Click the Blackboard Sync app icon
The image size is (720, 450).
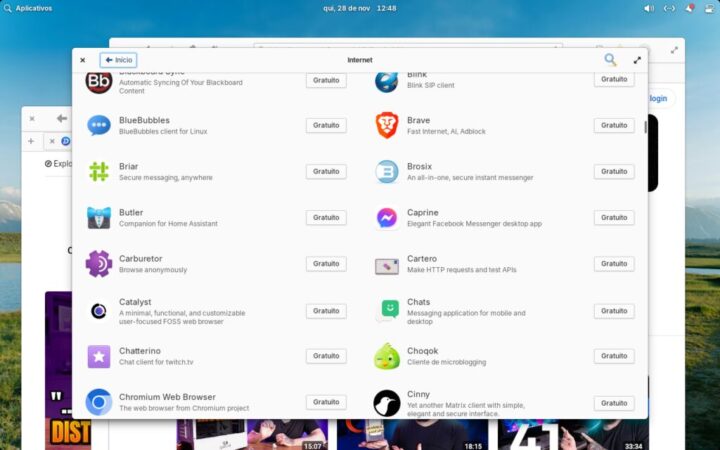[99, 82]
